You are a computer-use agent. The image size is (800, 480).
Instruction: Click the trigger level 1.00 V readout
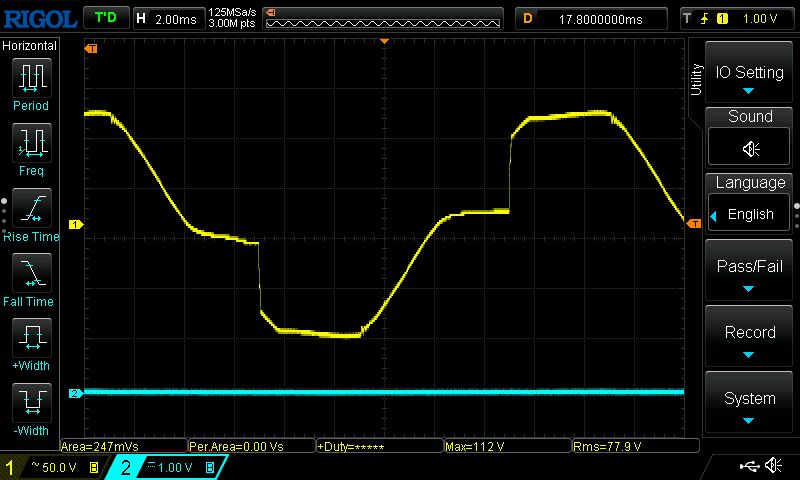759,19
